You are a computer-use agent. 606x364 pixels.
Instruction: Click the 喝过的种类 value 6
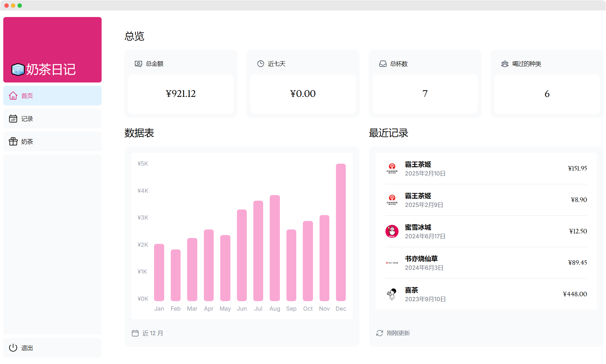(547, 94)
